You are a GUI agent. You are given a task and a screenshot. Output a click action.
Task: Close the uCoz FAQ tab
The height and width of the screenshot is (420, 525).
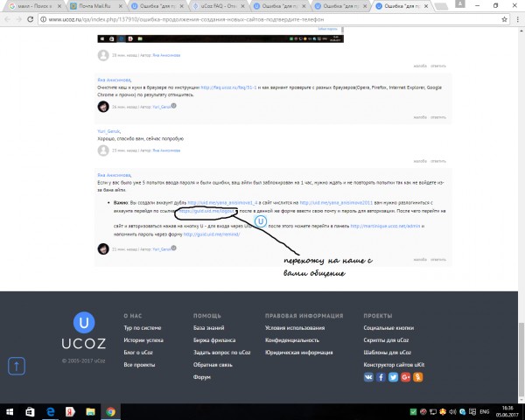[242, 6]
